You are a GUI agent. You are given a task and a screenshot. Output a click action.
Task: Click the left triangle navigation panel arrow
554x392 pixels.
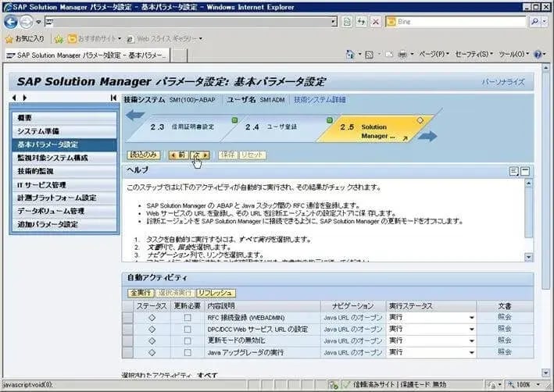pos(14,98)
